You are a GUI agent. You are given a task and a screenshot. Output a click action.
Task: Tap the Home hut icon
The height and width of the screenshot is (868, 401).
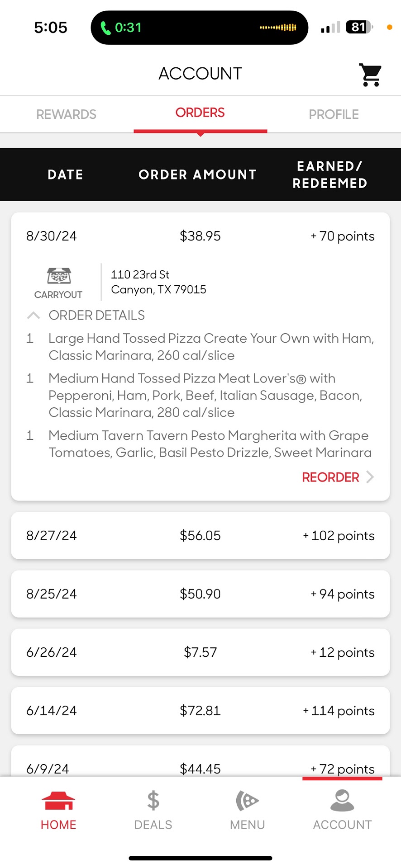58,801
